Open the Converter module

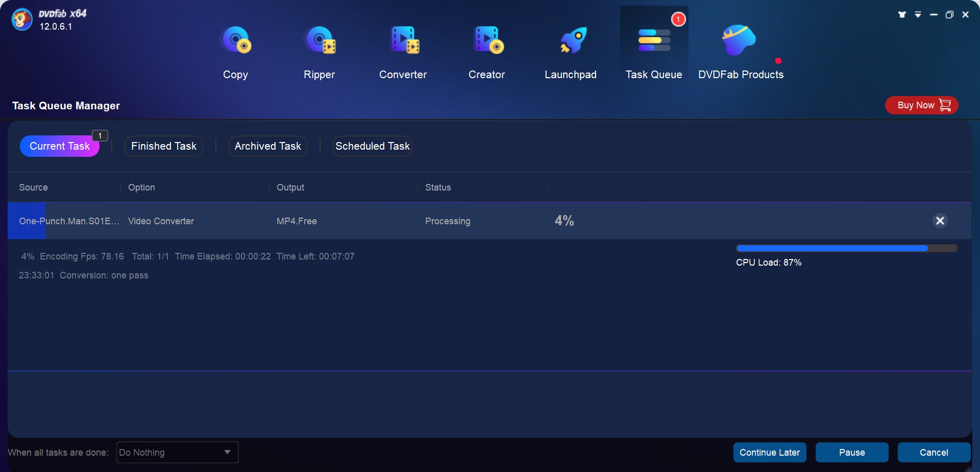[x=403, y=51]
